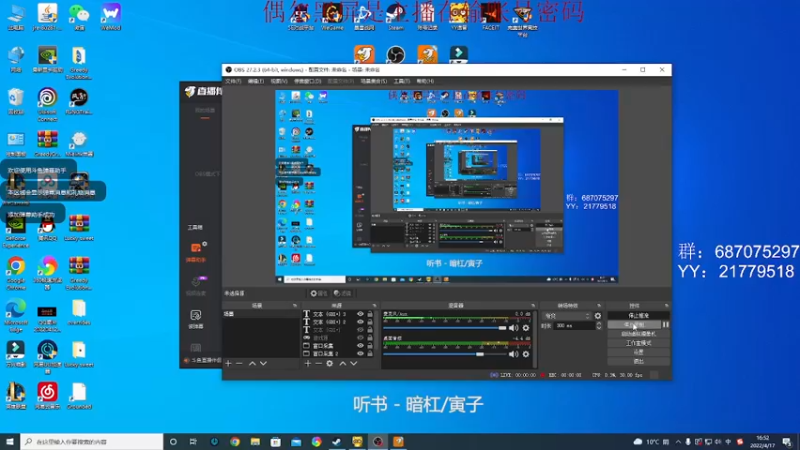Image resolution: width=800 pixels, height=450 pixels.
Task: Toggle visibility of source 文本 (GDI+) 3
Action: (360, 314)
